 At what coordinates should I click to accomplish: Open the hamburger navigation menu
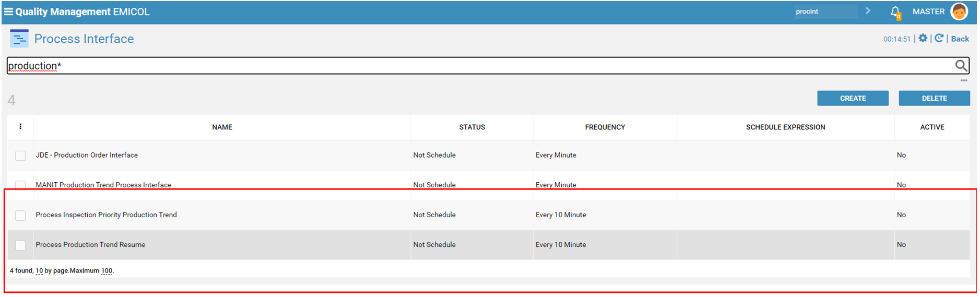coord(8,11)
